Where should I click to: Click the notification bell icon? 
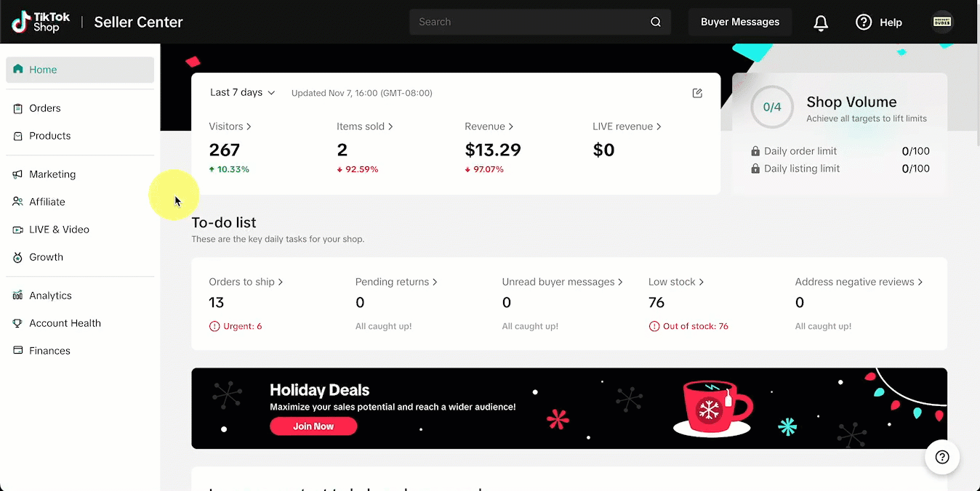coord(821,23)
